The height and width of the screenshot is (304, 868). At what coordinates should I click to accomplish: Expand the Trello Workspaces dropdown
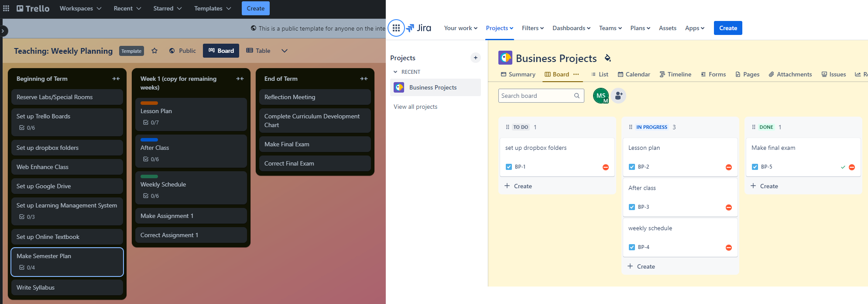click(x=80, y=8)
